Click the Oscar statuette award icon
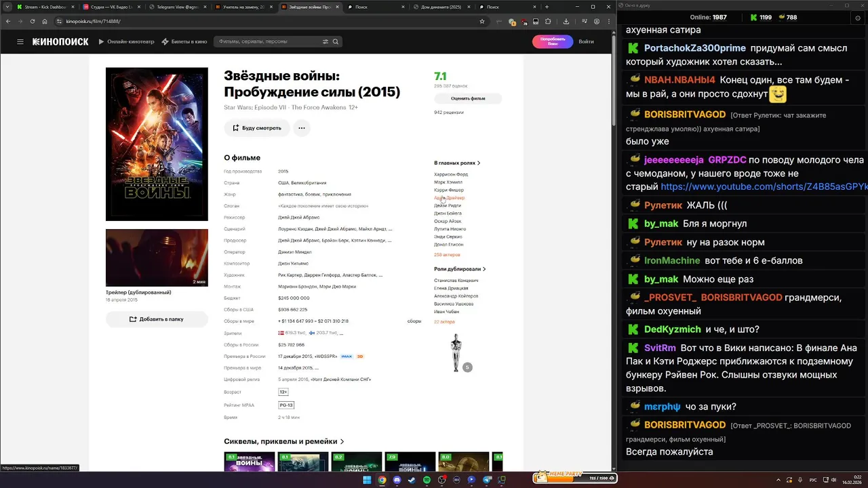This screenshot has width=868, height=488. tap(456, 352)
